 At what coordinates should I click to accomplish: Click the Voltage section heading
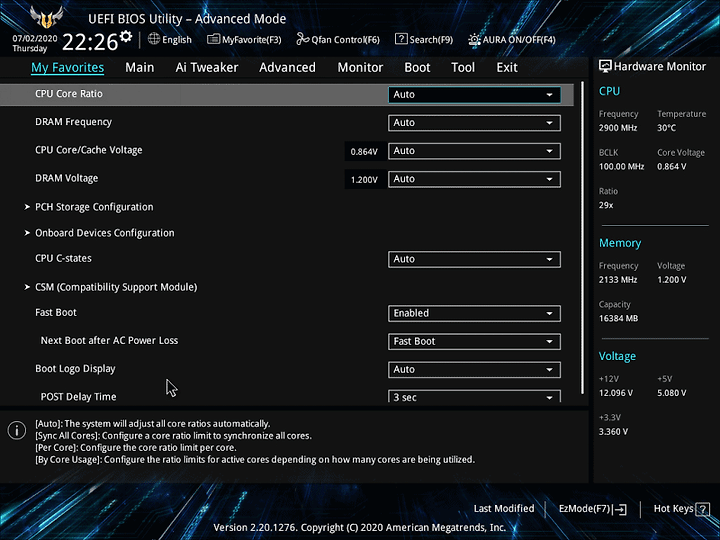coord(617,356)
